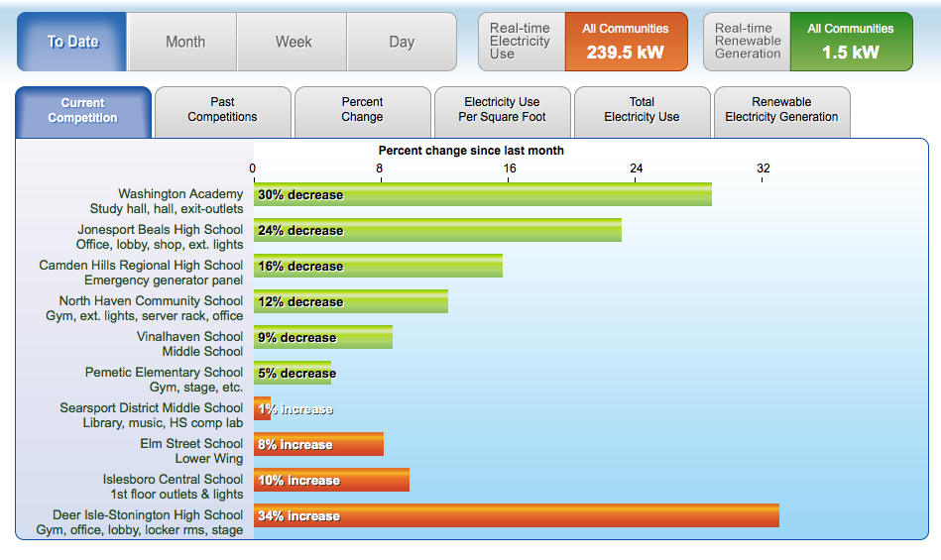Select the Elm Street School label

point(191,444)
